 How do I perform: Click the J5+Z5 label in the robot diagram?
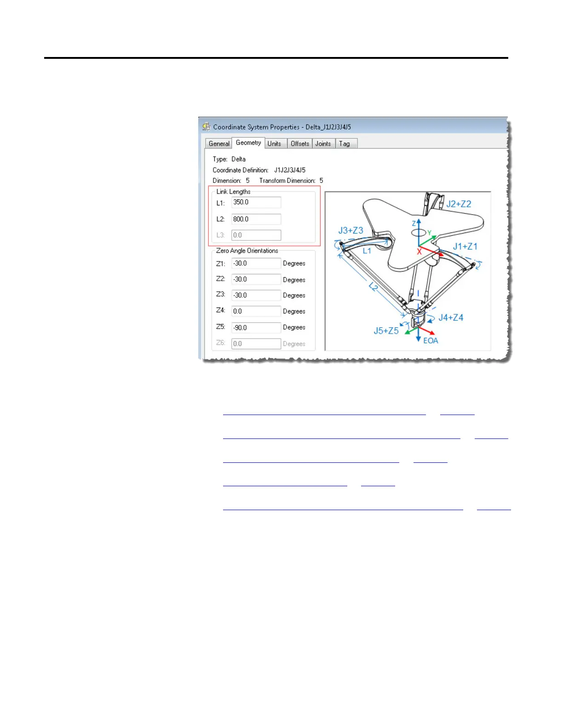tap(386, 331)
